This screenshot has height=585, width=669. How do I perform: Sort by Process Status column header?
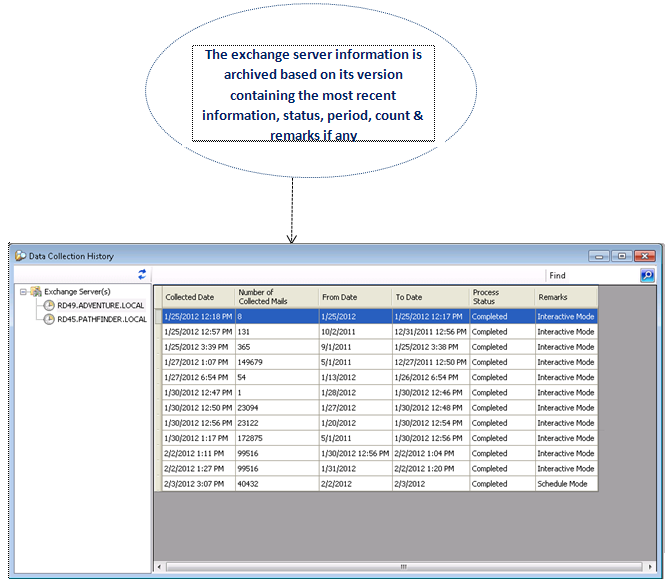pos(502,297)
